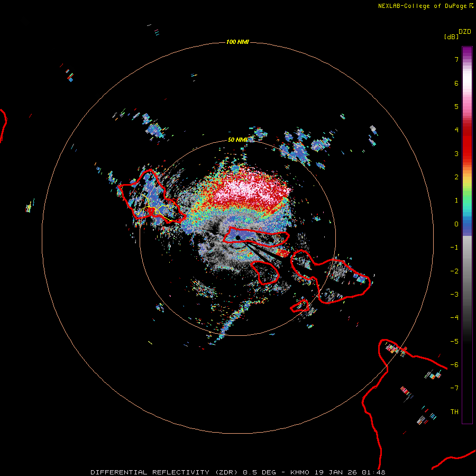Click the 100 NMI range ring label
476x476 pixels.
coord(237,42)
